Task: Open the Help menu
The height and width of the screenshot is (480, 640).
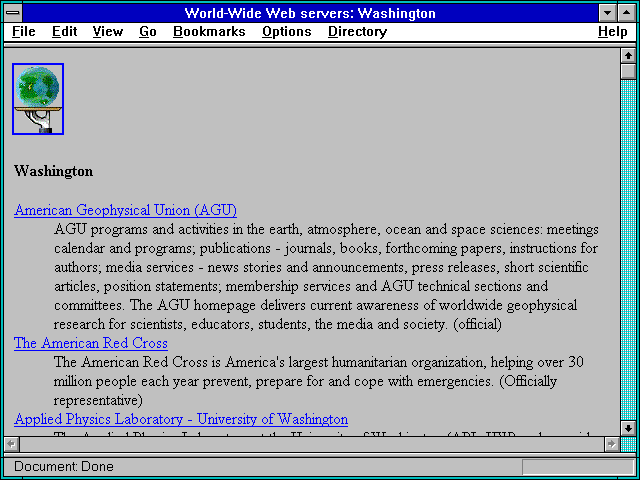Action: click(x=613, y=32)
